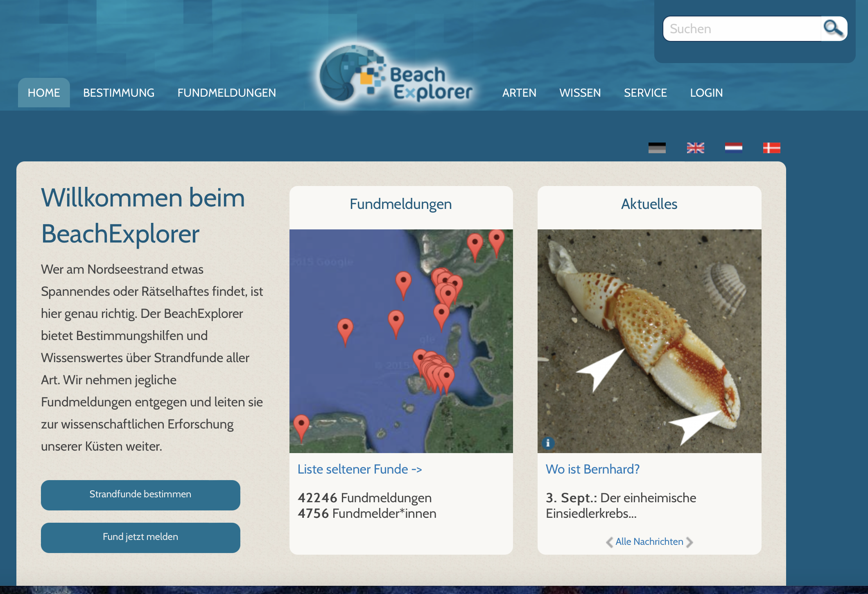Screen dimensions: 868x594
Task: Select the HOME tab
Action: pyautogui.click(x=44, y=93)
